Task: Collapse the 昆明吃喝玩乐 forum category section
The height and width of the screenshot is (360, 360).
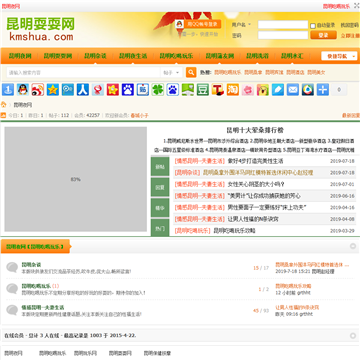Action: pos(353,246)
